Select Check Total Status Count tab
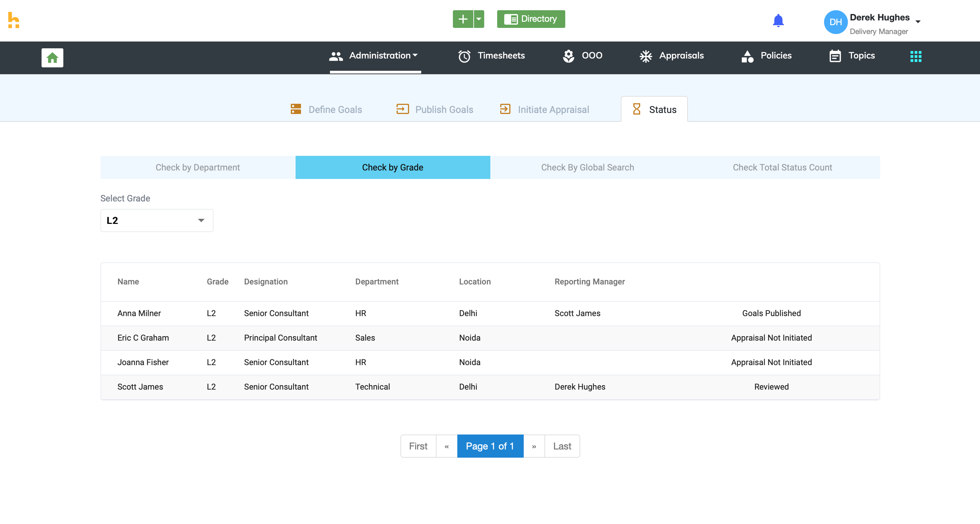The width and height of the screenshot is (980, 524). [782, 167]
